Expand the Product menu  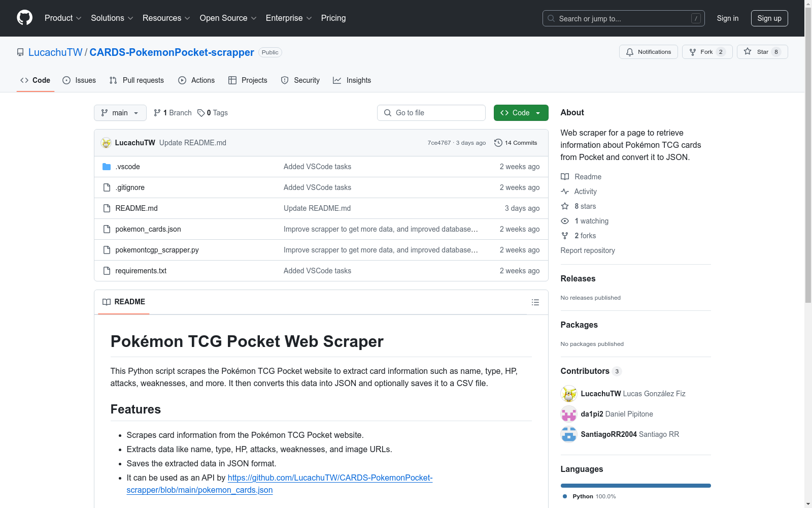(63, 18)
